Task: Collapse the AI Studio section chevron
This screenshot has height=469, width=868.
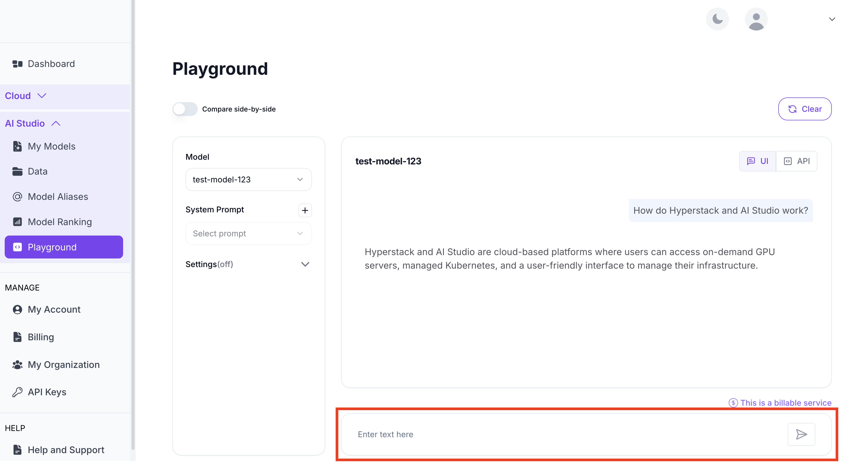Action: coord(56,124)
